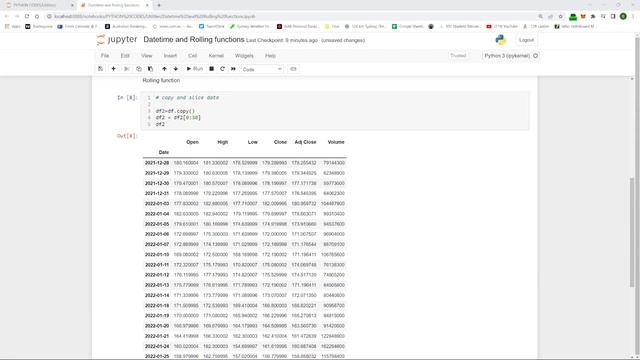Open the Cell menu

(x=193, y=56)
